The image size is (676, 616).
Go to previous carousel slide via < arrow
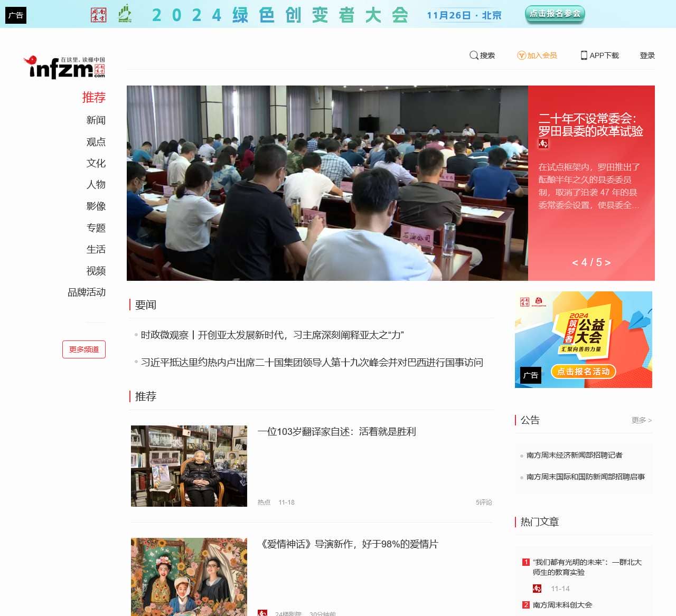pyautogui.click(x=574, y=262)
